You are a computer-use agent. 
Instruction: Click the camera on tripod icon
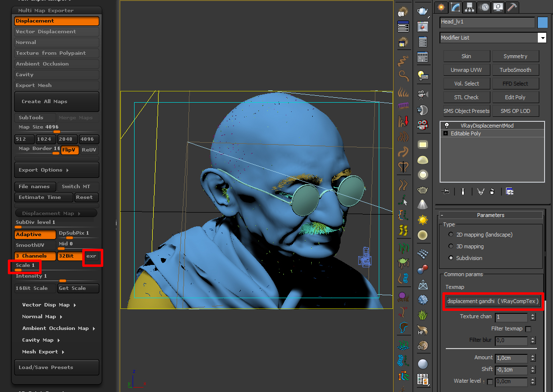(x=422, y=94)
